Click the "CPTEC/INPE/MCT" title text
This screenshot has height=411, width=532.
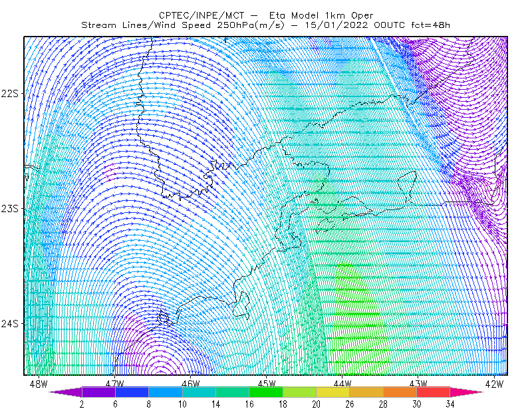[201, 15]
